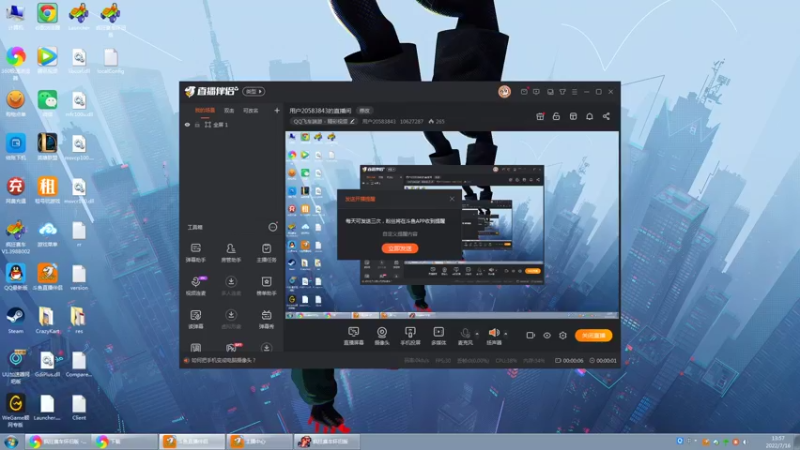Open the Chrome desktop shortcut

coord(47,16)
